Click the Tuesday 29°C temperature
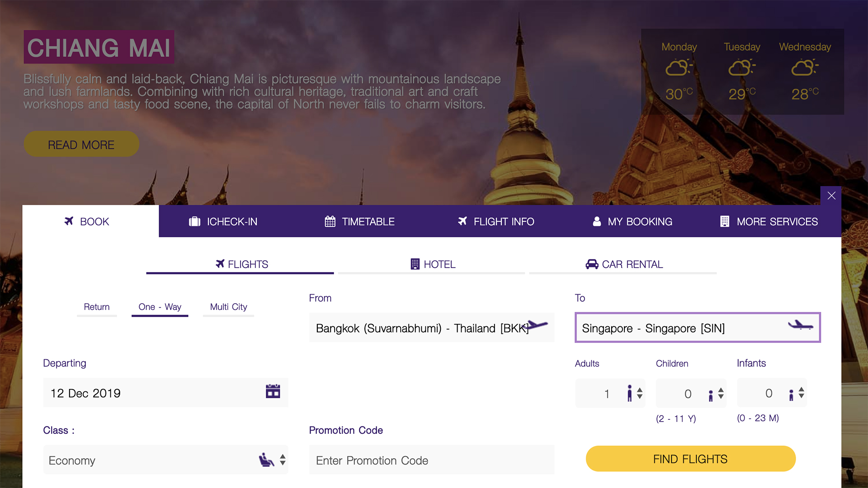 click(x=742, y=94)
